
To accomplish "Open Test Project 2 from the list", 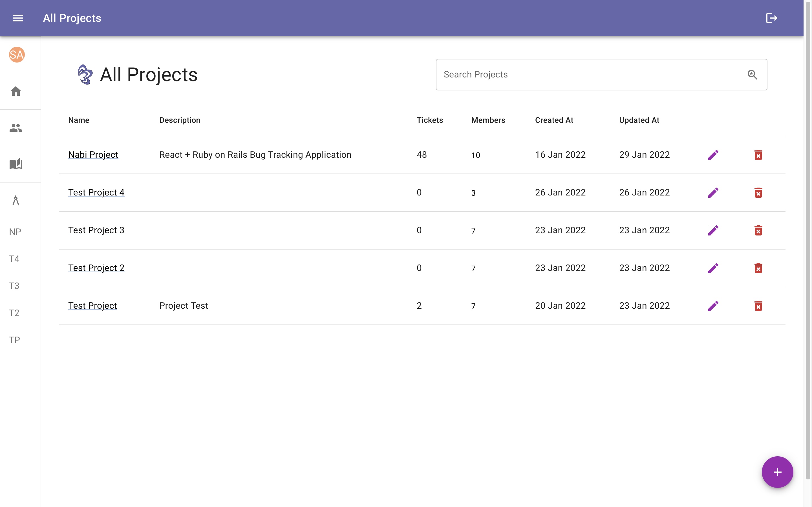I will click(x=96, y=268).
